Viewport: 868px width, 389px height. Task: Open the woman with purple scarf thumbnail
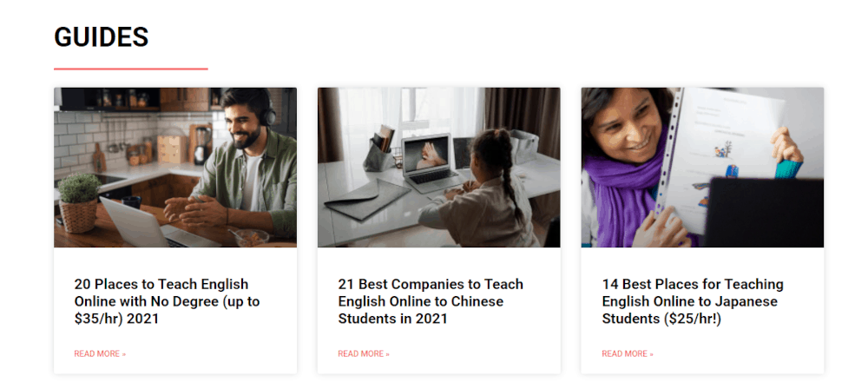coord(702,168)
